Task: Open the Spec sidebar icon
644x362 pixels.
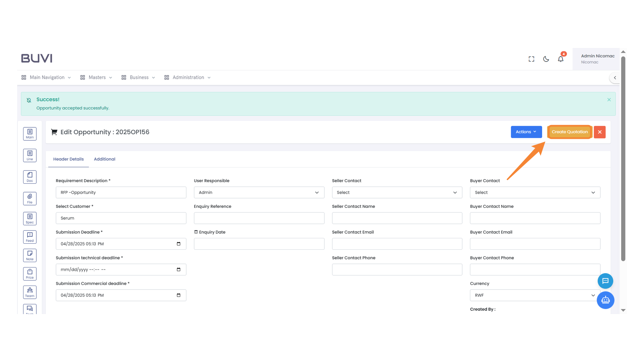Action: coord(30,219)
